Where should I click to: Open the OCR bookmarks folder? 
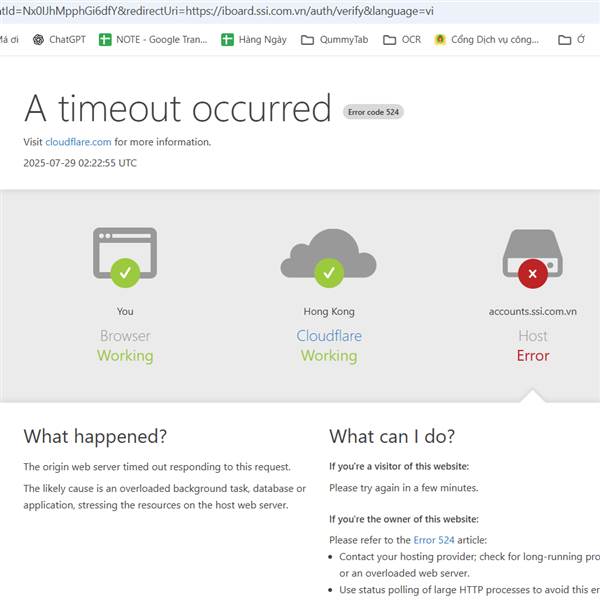point(402,39)
